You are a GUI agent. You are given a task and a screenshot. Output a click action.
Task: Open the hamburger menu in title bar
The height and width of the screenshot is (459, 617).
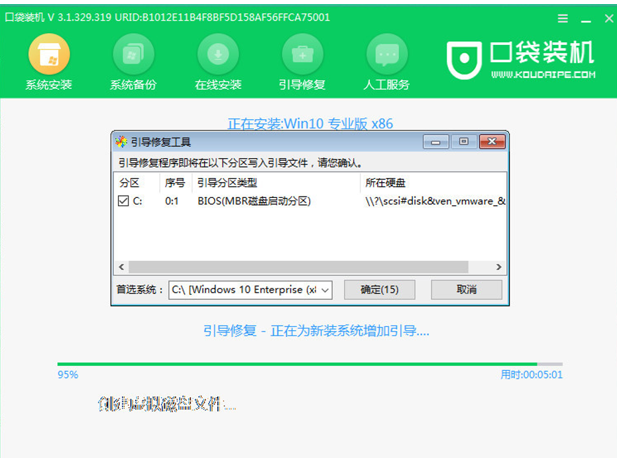(x=563, y=18)
